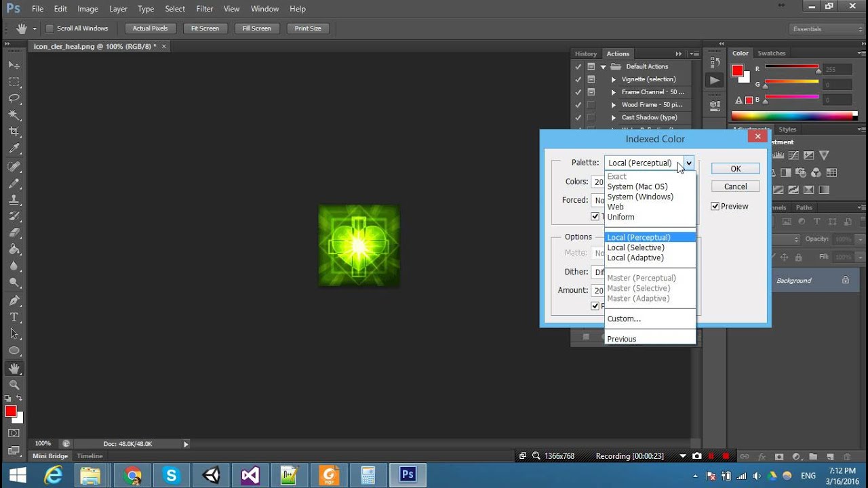868x488 pixels.
Task: Toggle Cast Shadow (type) action checkmark
Action: pos(578,117)
